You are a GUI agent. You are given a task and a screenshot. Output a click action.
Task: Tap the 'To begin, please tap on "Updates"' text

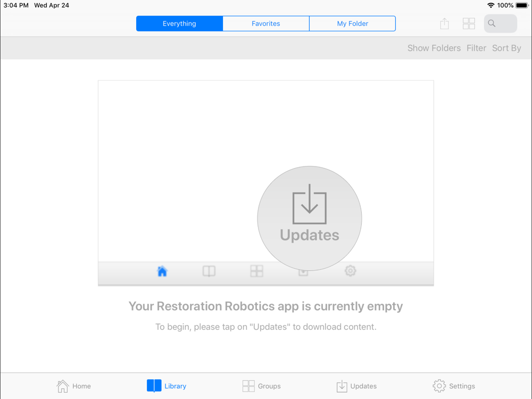[x=266, y=327]
